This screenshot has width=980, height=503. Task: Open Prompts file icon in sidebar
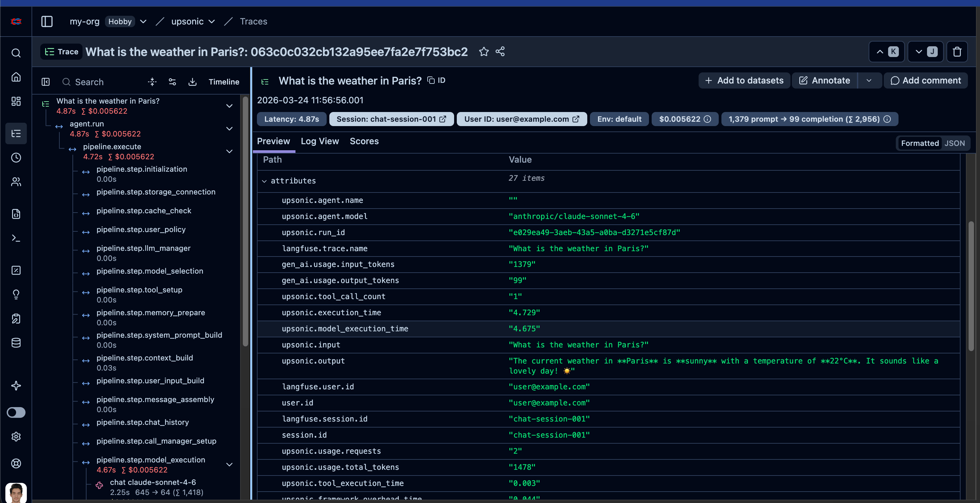(16, 214)
